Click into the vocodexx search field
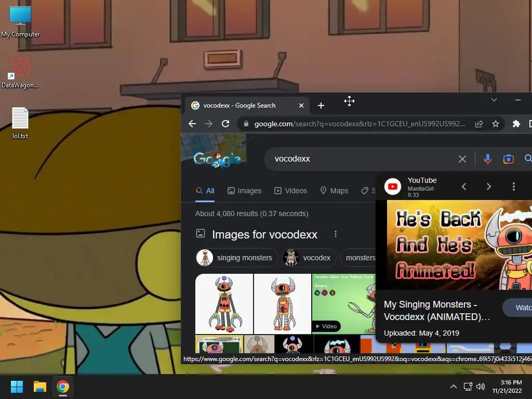The width and height of the screenshot is (532, 399). 363,159
